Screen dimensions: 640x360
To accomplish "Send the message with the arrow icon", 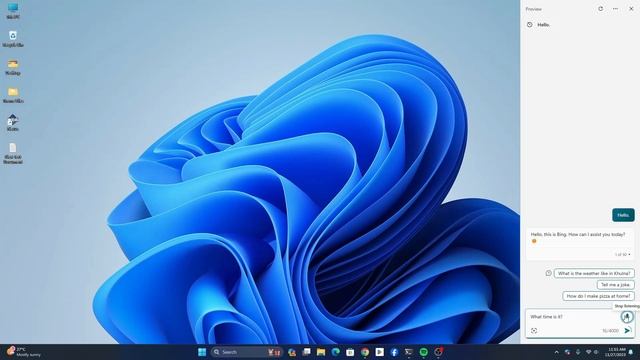I will click(x=627, y=330).
